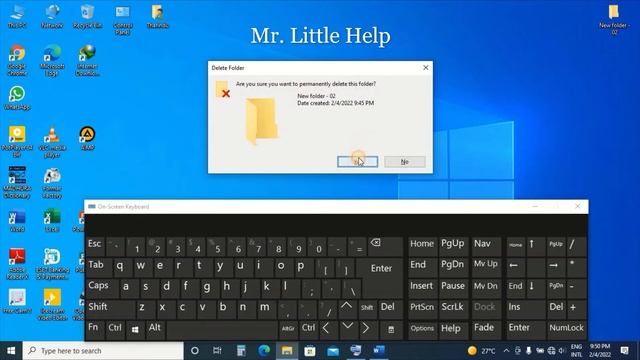
Task: Open Microsoft Edge from the taskbar
Action: click(264, 351)
